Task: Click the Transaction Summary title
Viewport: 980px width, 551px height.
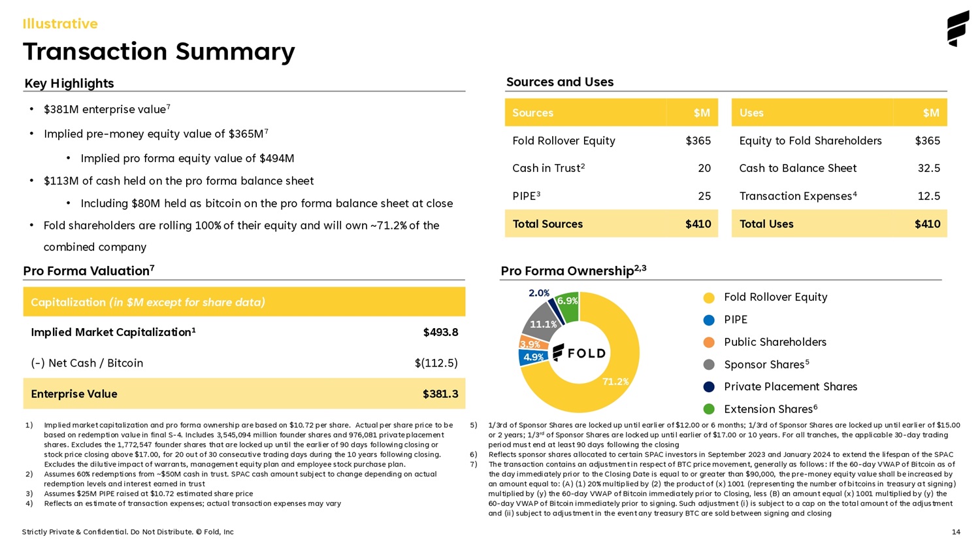Action: pos(159,52)
